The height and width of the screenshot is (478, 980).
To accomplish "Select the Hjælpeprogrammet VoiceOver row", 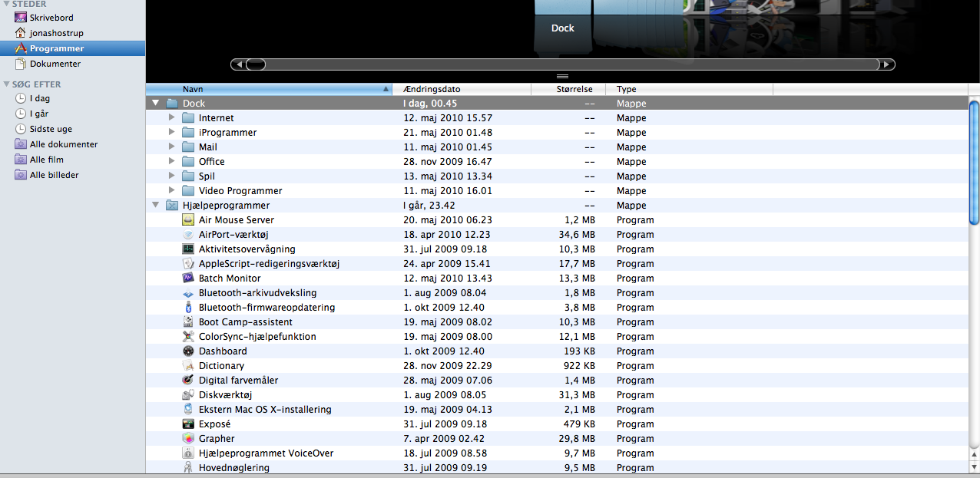I will (x=557, y=453).
